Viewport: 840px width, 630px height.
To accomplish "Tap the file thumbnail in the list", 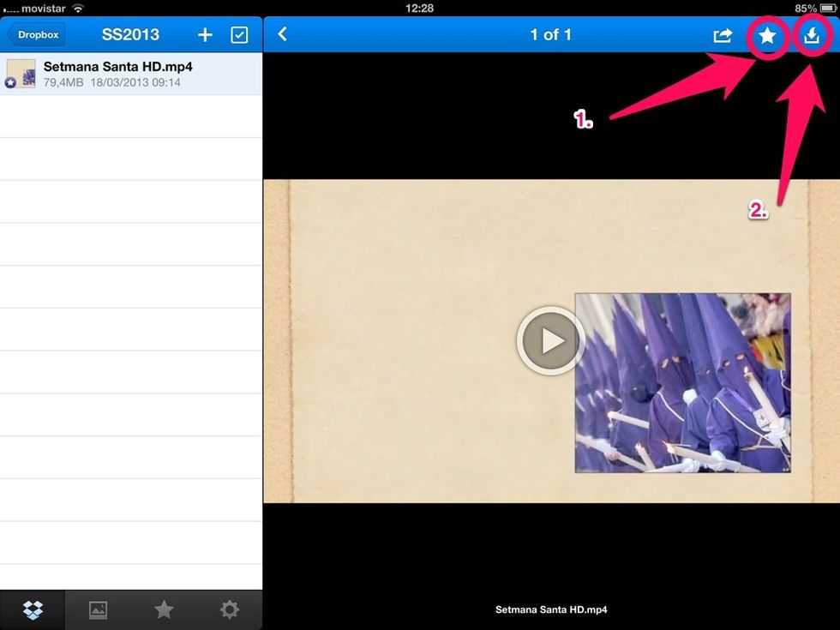I will 21,74.
